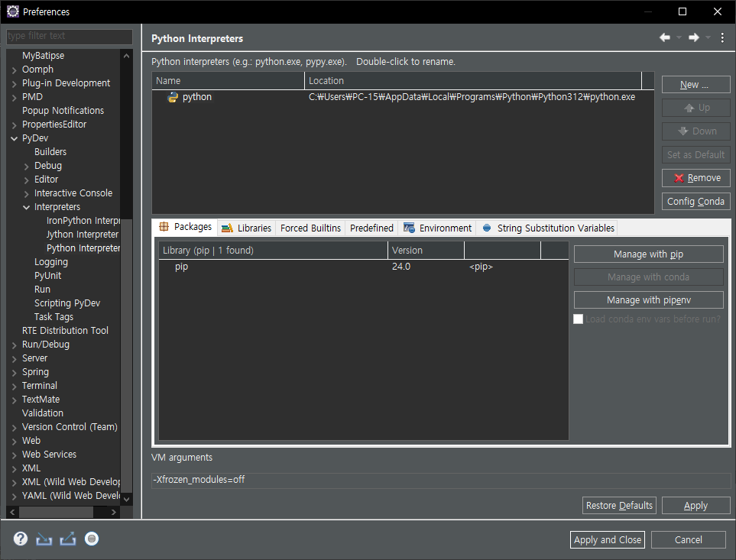Click the Config Conda button
Viewport: 736px width, 560px height.
point(695,201)
